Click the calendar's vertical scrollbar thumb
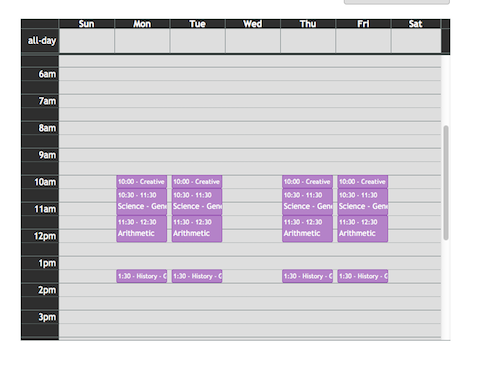 point(446,183)
